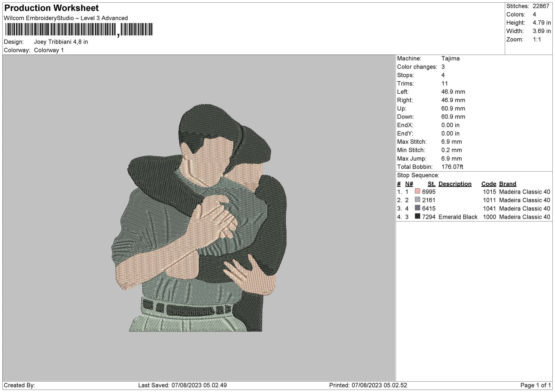
Task: Click the 'Code' column header
Action: tap(489, 184)
